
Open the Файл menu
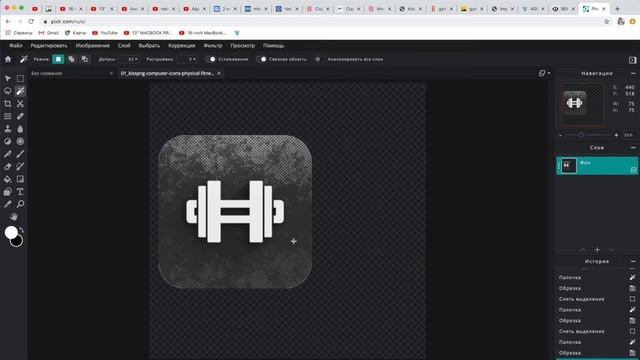click(16, 46)
